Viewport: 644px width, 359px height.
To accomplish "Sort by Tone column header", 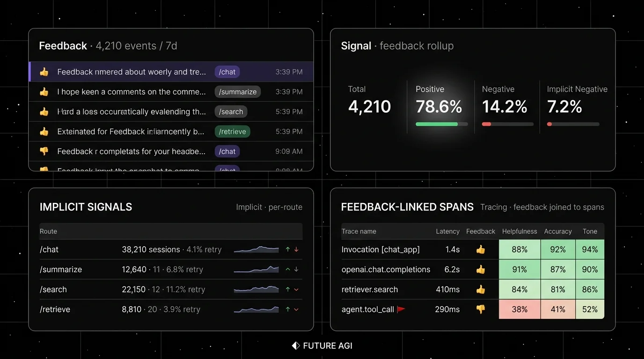I will (590, 231).
